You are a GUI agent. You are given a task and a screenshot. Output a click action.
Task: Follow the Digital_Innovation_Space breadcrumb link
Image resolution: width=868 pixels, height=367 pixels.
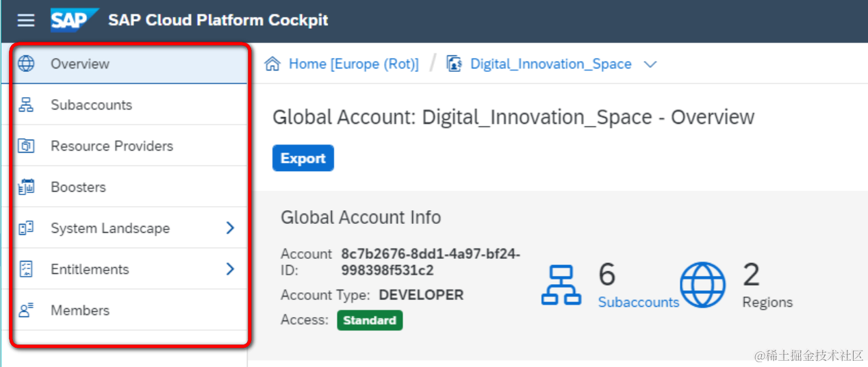(551, 64)
